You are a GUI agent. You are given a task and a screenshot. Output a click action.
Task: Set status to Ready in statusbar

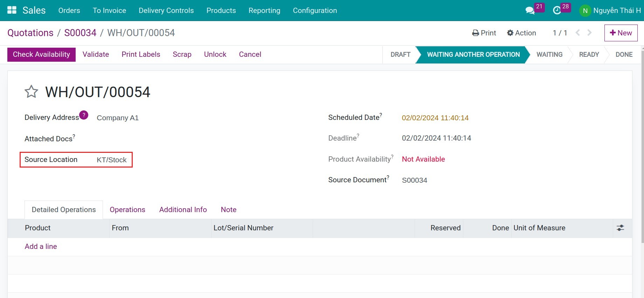(x=589, y=55)
